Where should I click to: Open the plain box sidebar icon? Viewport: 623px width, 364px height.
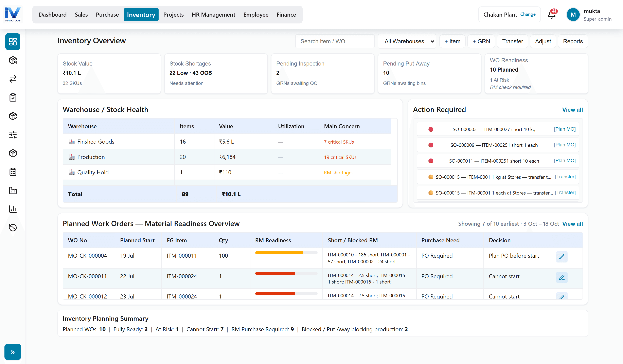click(x=13, y=153)
